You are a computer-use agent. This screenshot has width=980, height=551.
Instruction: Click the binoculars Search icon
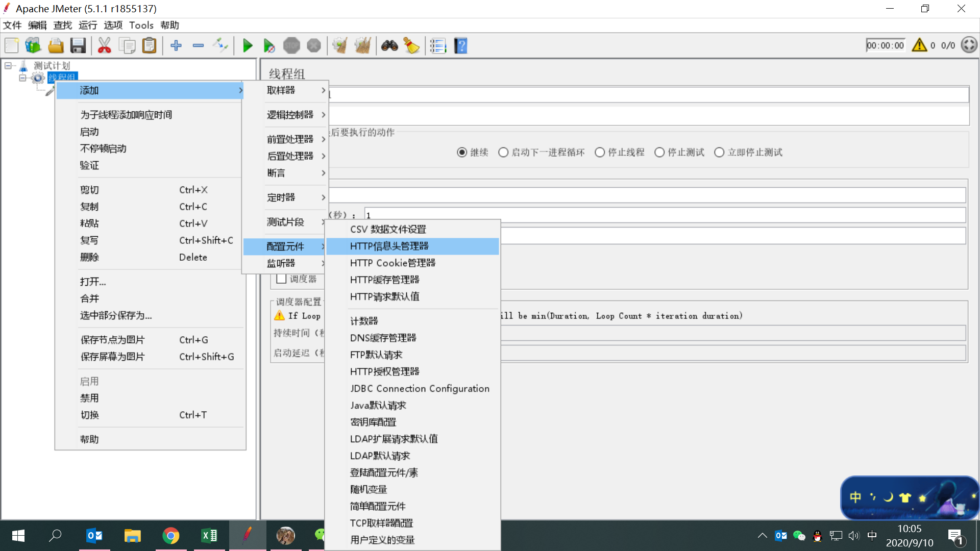389,46
